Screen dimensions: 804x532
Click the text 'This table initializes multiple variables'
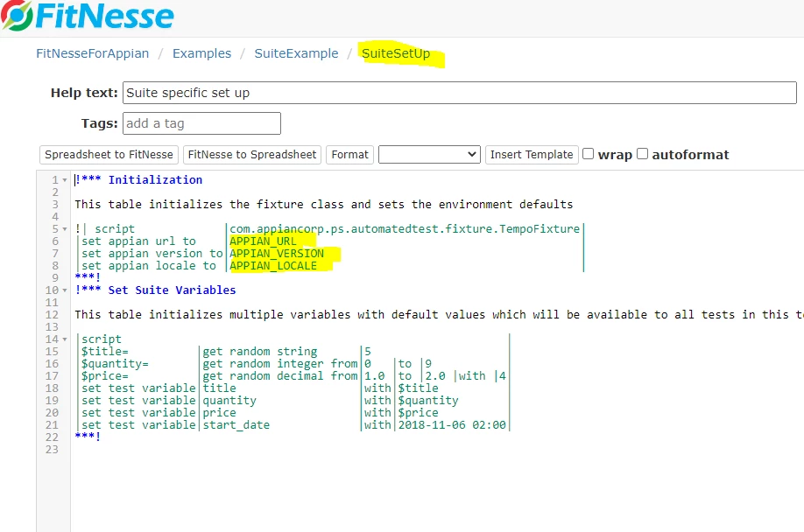coord(212,314)
